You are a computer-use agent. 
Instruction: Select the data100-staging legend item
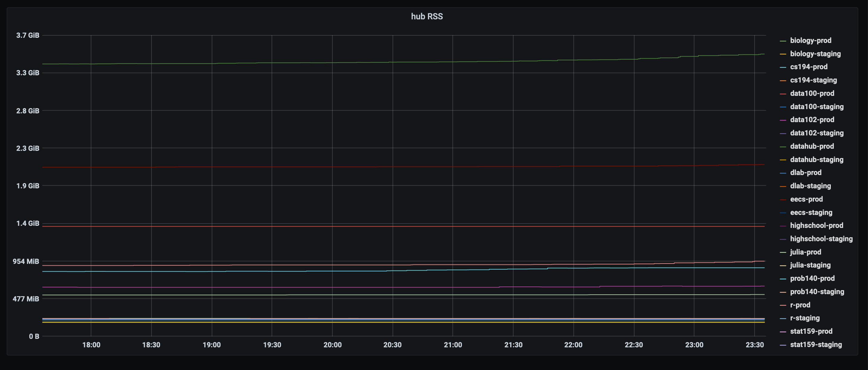(817, 106)
